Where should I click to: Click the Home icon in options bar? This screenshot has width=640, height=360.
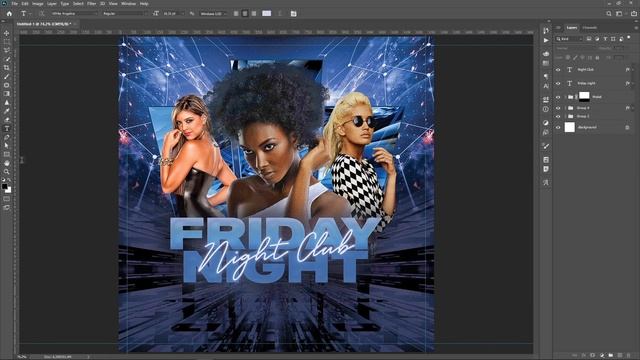click(x=9, y=13)
